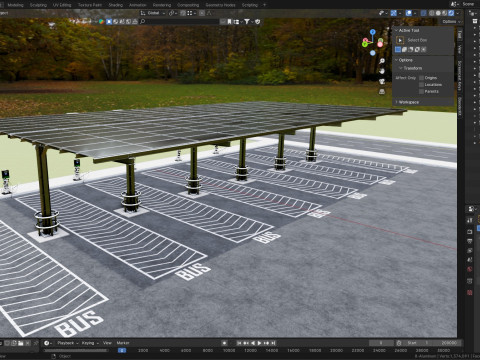Click the Select Box tool icon

click(400, 40)
